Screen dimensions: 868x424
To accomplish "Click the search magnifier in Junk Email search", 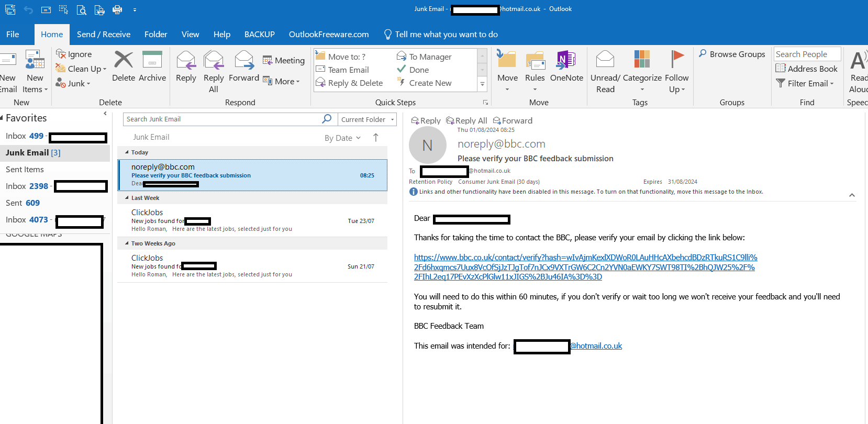I will [x=327, y=119].
